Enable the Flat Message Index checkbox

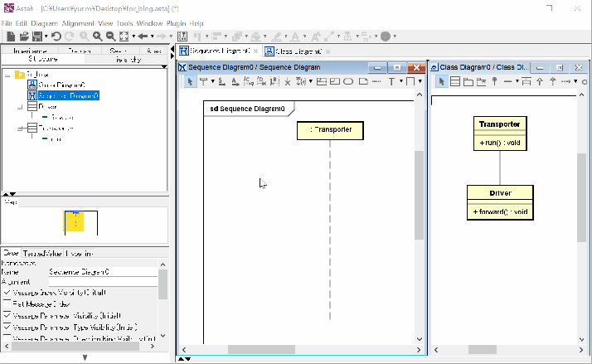tap(7, 304)
